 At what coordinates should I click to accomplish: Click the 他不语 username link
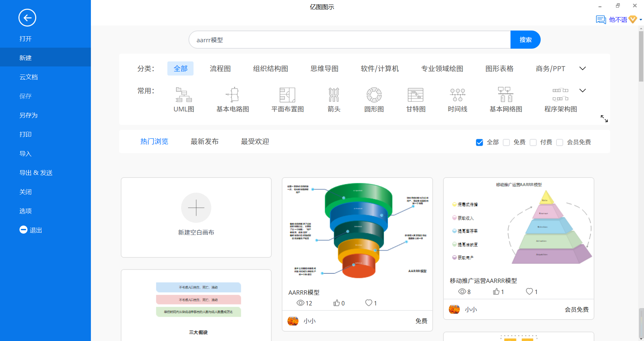click(618, 20)
